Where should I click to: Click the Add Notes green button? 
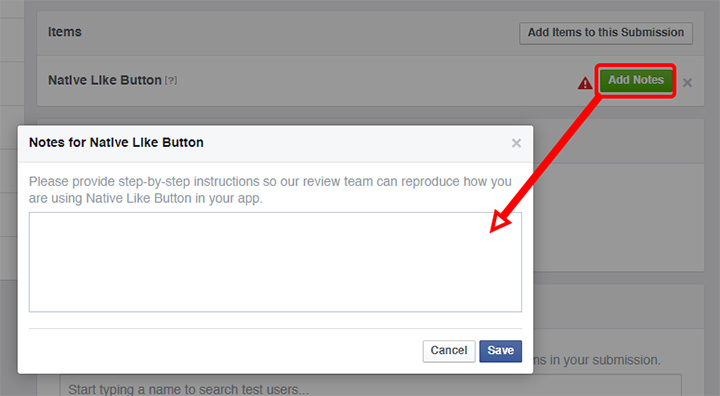636,80
